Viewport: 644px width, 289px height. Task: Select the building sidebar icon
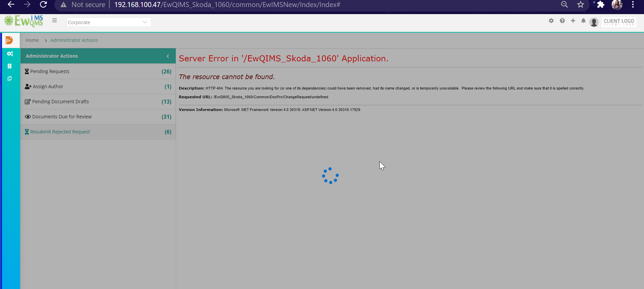coord(9,66)
